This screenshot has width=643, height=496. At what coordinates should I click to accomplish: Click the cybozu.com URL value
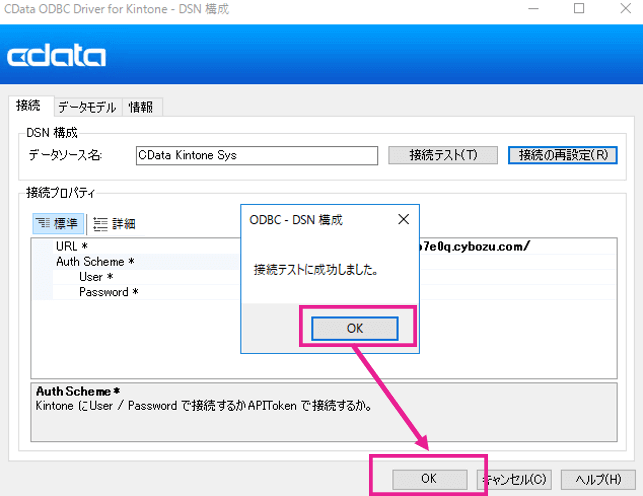coord(474,246)
